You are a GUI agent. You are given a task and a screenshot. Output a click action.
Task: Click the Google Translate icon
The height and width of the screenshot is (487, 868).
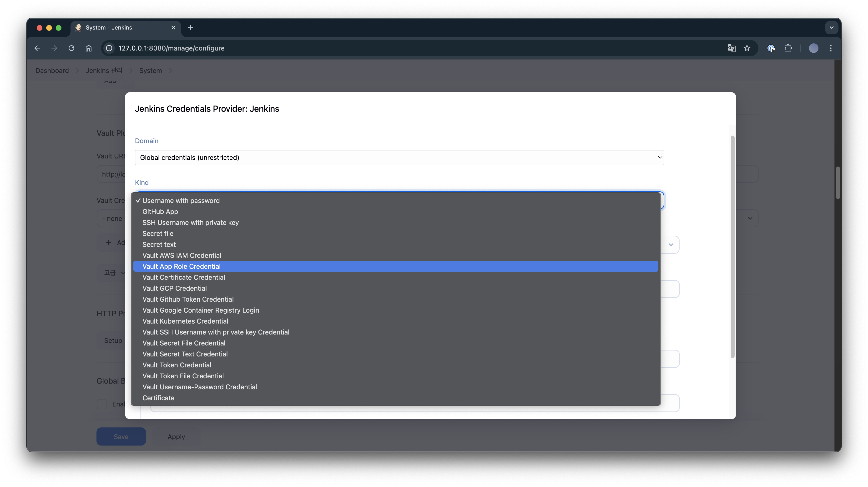point(731,48)
